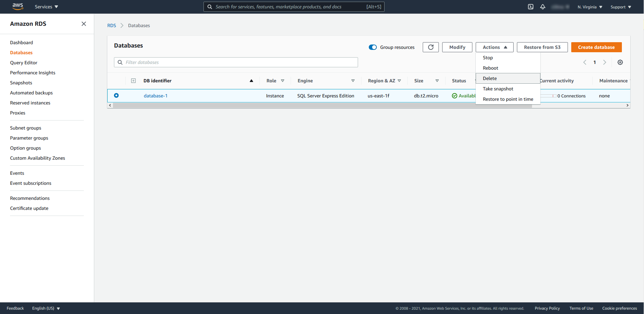This screenshot has height=314, width=644.
Task: Open the Support dropdown
Action: 621,7
